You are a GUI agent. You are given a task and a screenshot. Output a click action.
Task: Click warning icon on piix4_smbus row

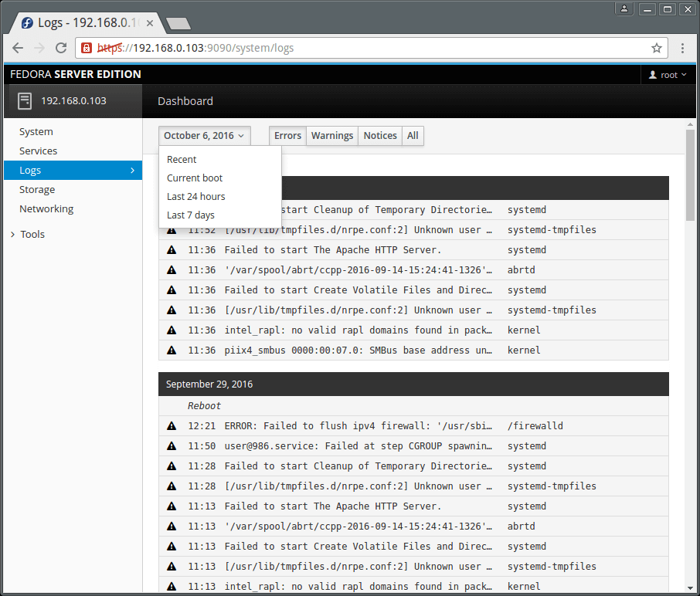pos(172,350)
